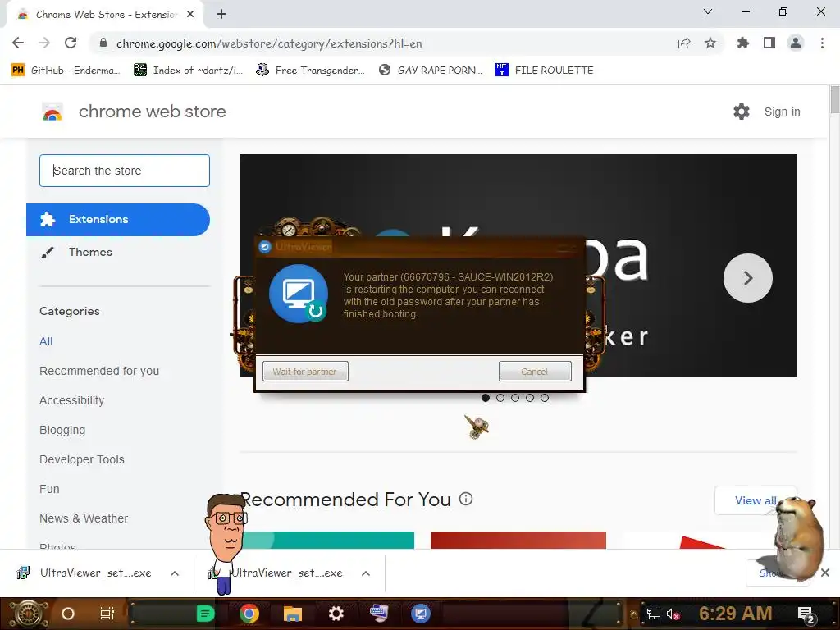Open the FILE ROULETTE bookmark

tap(545, 71)
